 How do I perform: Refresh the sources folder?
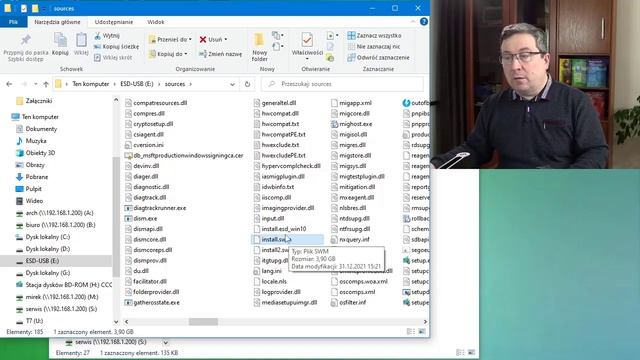coord(247,84)
